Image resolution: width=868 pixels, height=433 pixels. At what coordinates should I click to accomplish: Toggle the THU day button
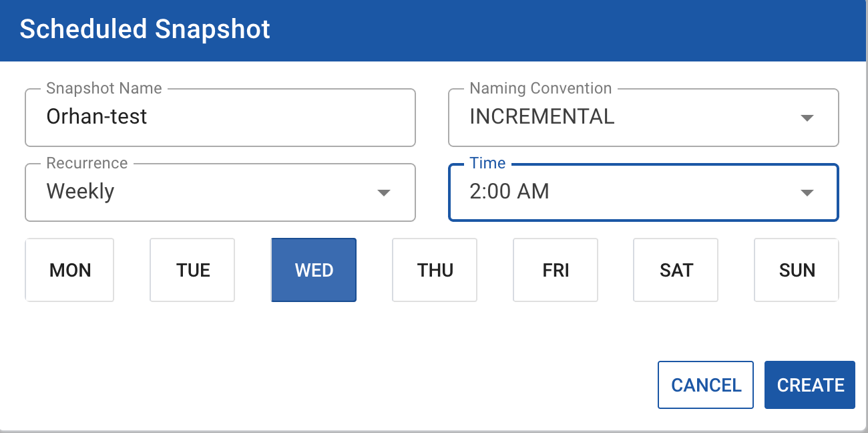click(435, 270)
